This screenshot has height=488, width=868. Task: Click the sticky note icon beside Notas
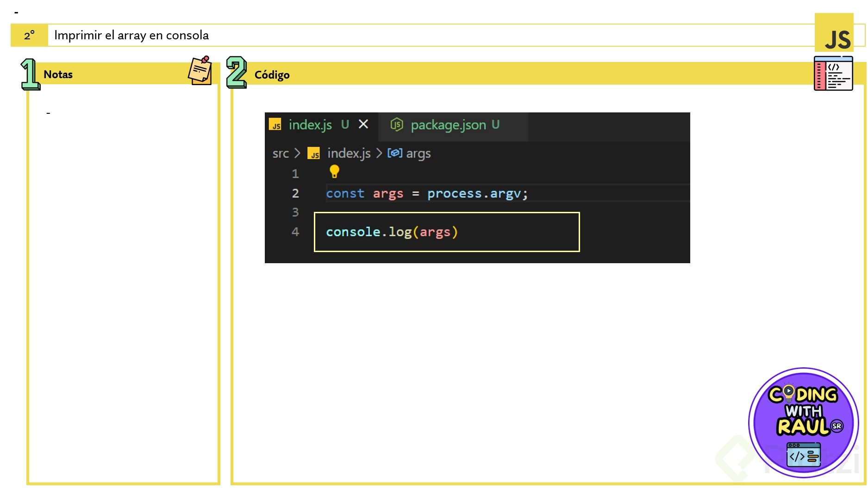pos(200,71)
